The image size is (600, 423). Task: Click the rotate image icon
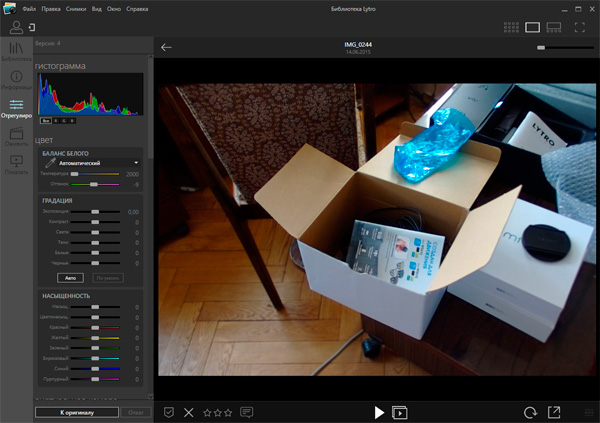(529, 411)
